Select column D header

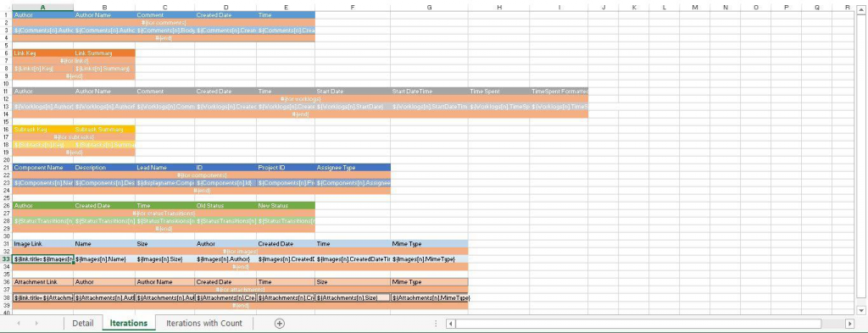coord(225,7)
